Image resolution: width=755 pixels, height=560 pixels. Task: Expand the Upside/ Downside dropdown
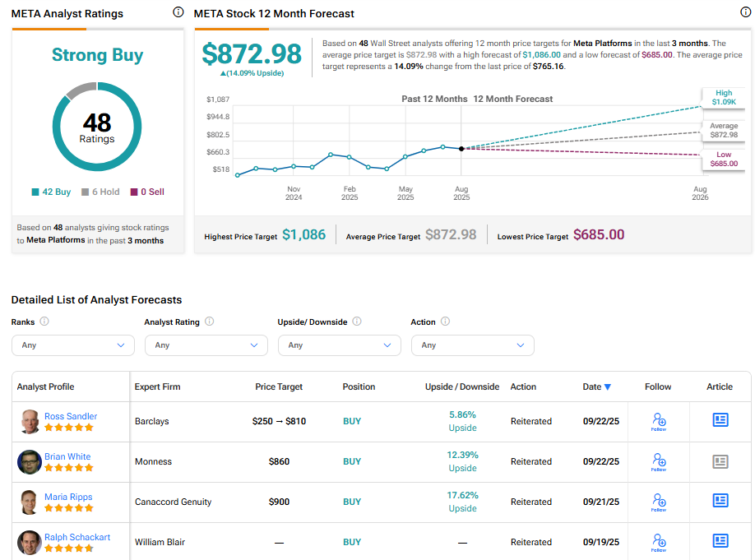pos(340,345)
